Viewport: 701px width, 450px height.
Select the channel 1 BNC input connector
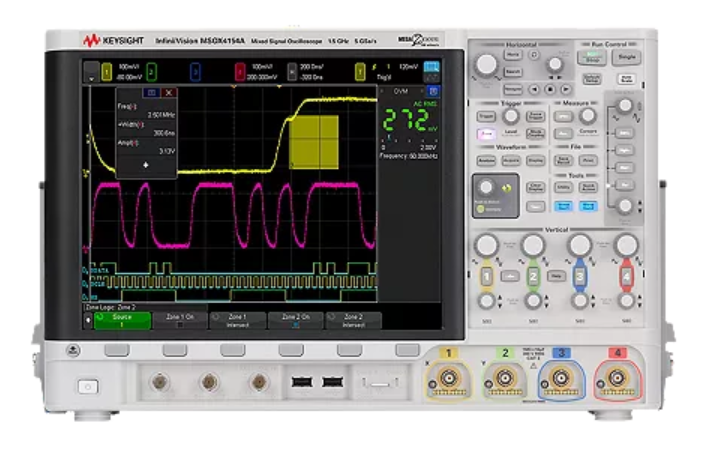point(448,379)
